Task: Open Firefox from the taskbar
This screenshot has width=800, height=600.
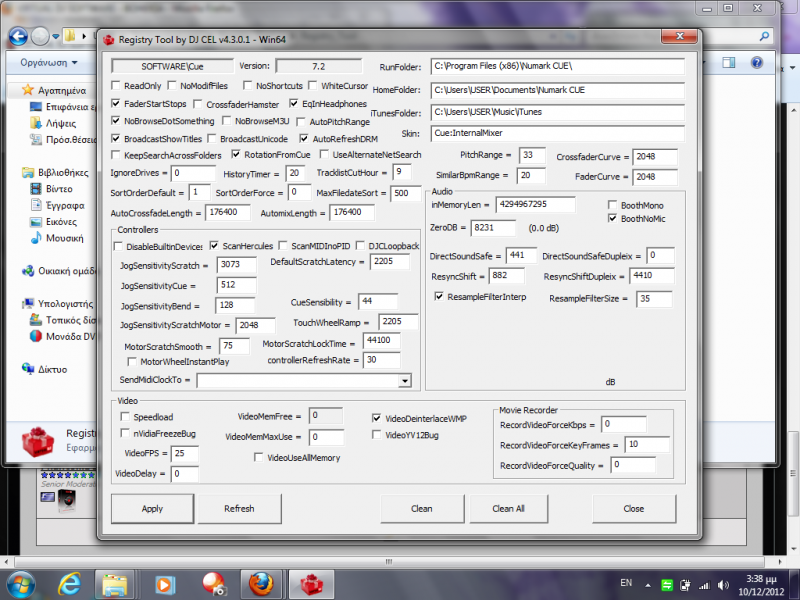Action: click(261, 584)
